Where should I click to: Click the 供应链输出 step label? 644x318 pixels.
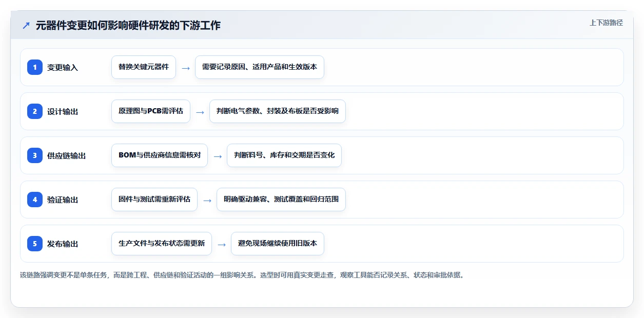pos(67,155)
